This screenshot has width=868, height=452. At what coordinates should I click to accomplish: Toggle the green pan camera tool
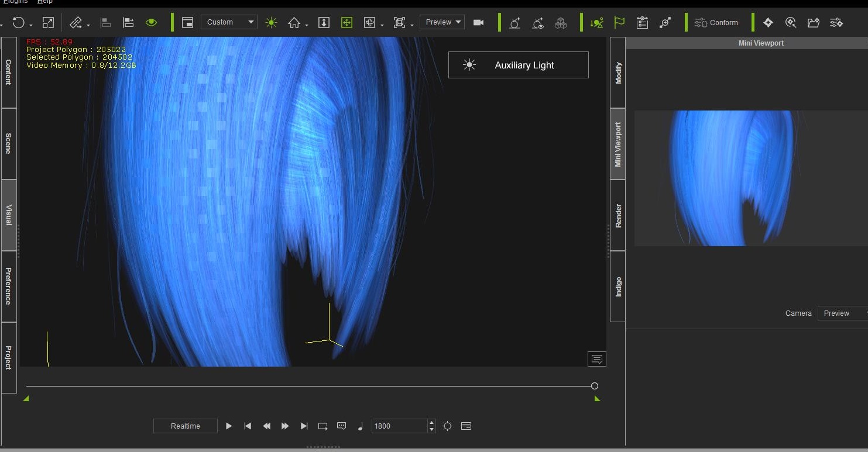click(346, 22)
